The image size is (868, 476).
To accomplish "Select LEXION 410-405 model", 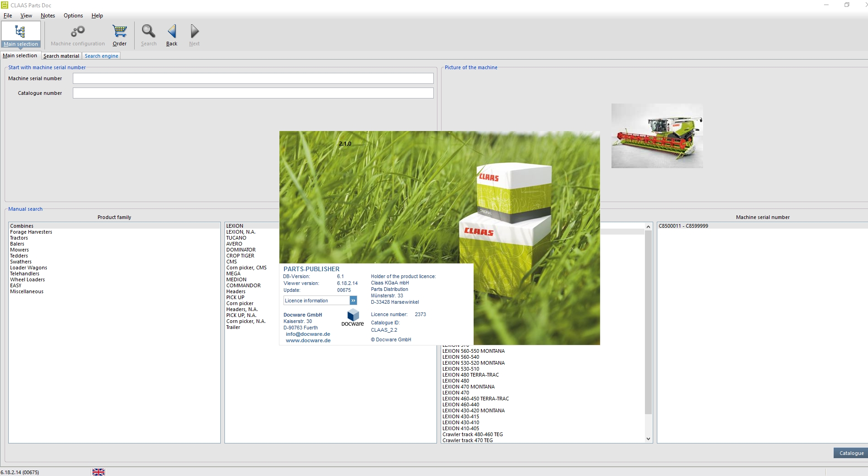I will [543, 428].
